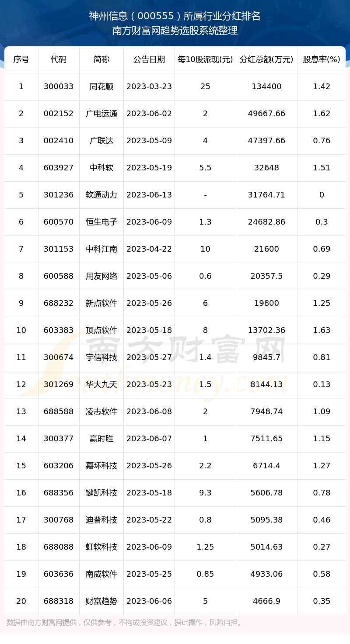Click the title 神州信息(000555)所属行业分红排名
This screenshot has height=644, width=350.
175,16
